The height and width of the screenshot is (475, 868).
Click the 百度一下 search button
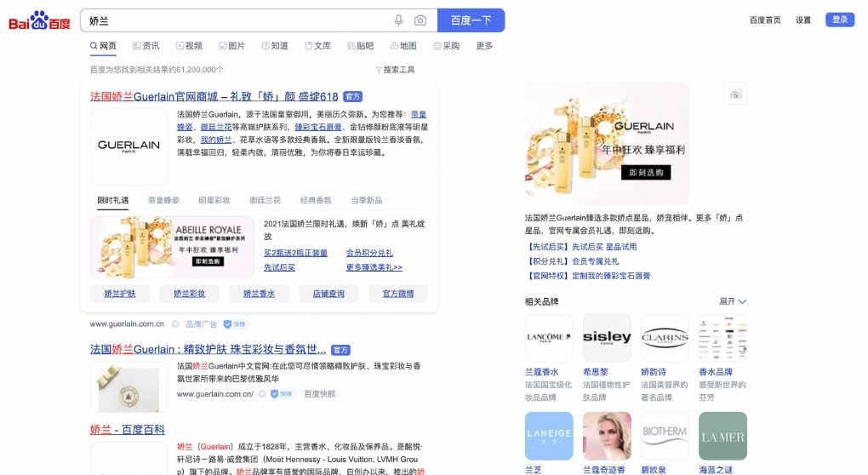[471, 20]
